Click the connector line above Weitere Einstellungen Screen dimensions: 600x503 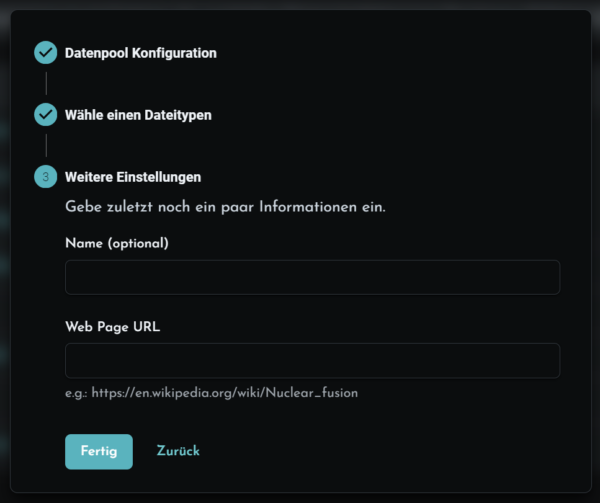pos(46,145)
